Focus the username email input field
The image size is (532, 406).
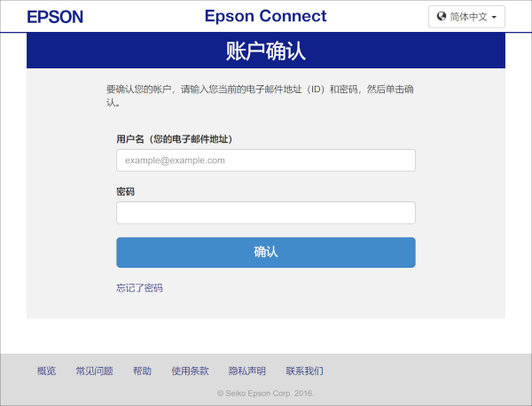(266, 160)
